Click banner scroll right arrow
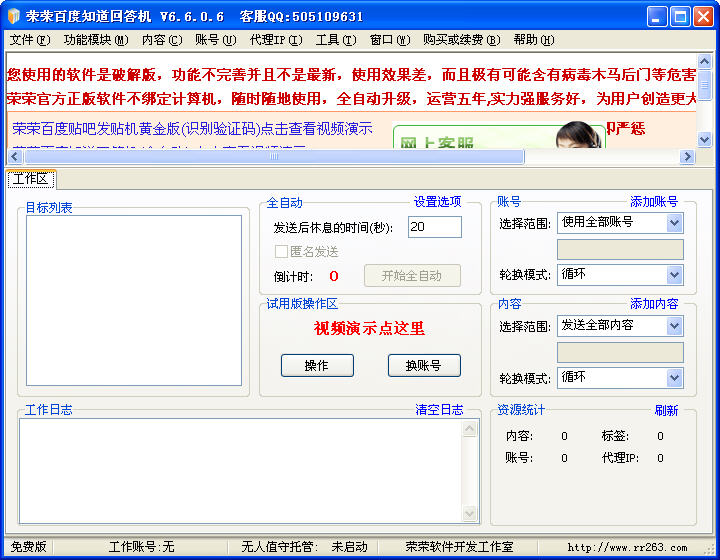 tap(687, 157)
